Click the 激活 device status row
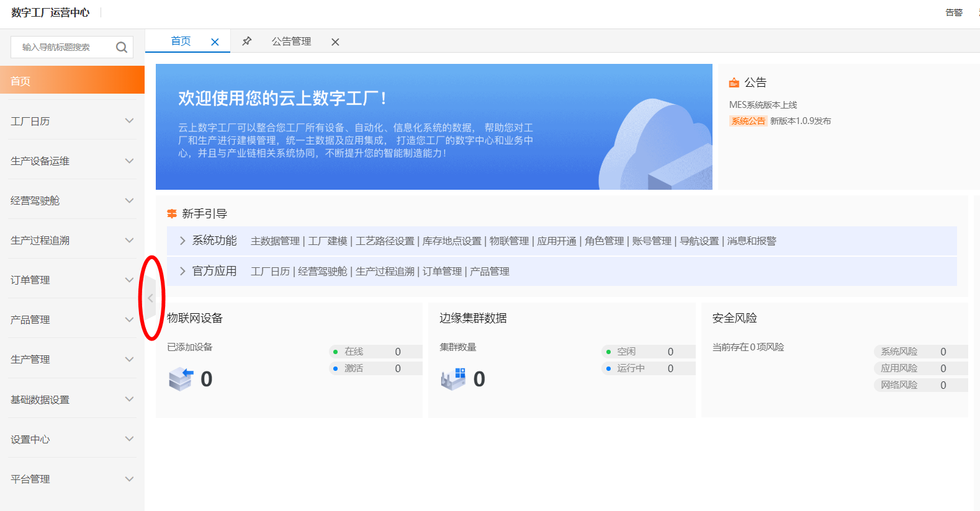 tap(375, 368)
